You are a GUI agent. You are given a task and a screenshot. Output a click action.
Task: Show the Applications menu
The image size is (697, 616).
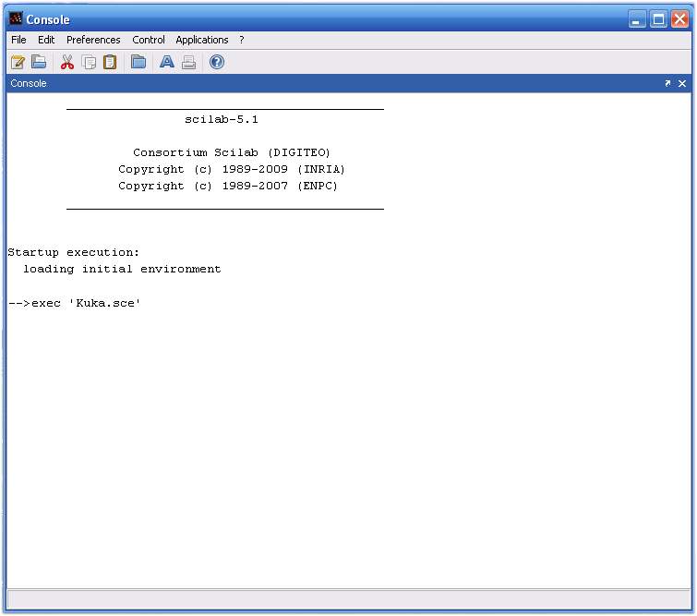coord(202,40)
